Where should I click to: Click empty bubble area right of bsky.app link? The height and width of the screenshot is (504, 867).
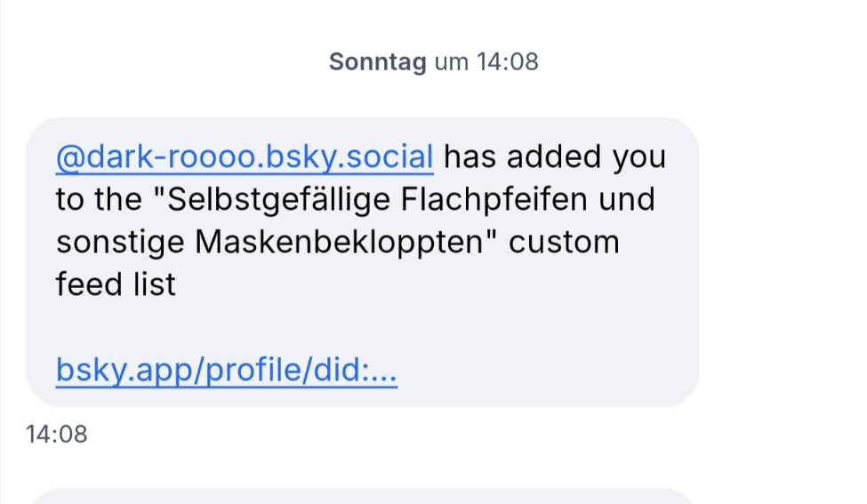point(542,371)
